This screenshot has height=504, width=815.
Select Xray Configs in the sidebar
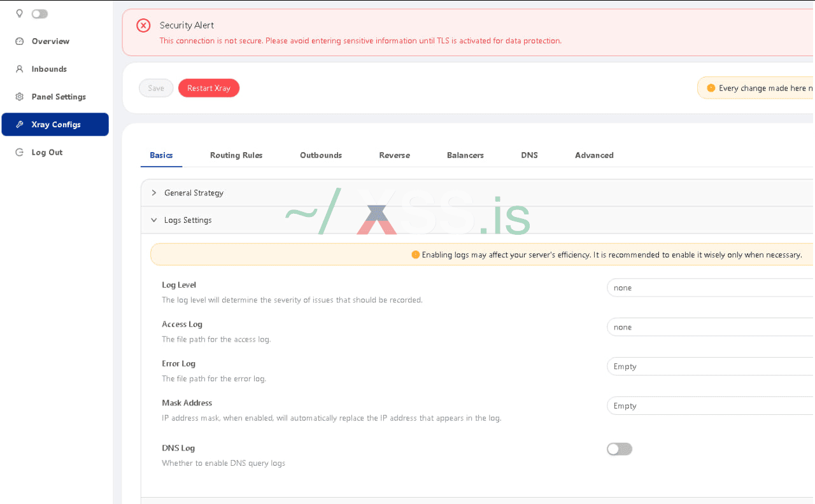pyautogui.click(x=55, y=125)
